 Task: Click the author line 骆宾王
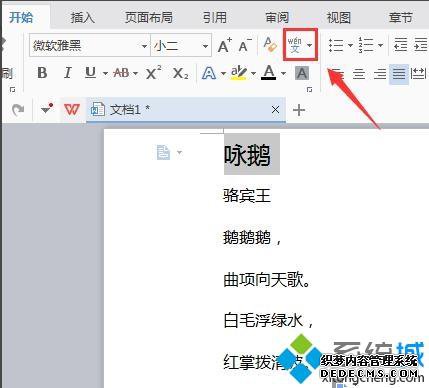(247, 196)
